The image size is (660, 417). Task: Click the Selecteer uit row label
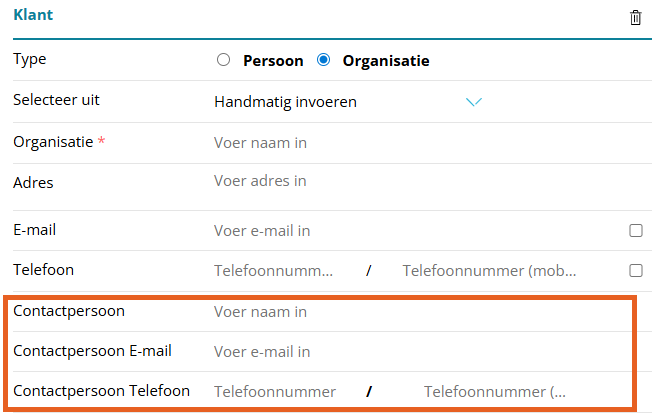tap(56, 100)
